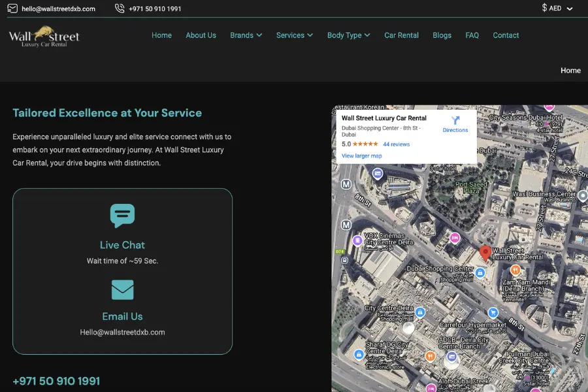Go to the About Us page
The width and height of the screenshot is (588, 392).
click(201, 35)
